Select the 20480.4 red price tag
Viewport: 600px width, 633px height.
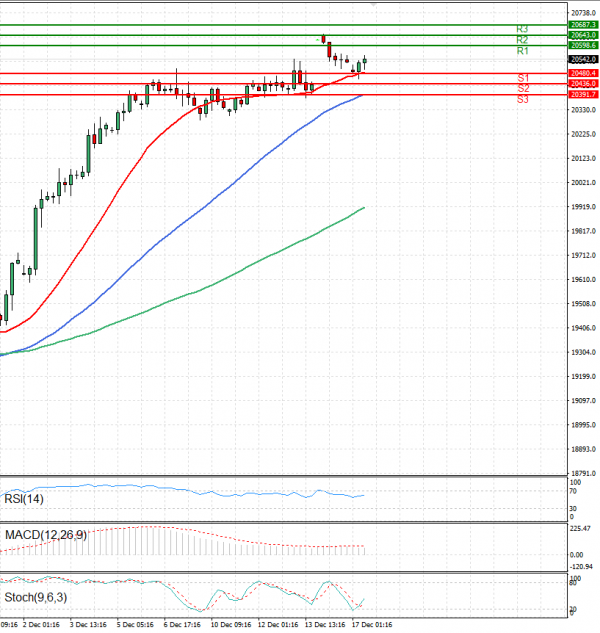click(x=583, y=73)
